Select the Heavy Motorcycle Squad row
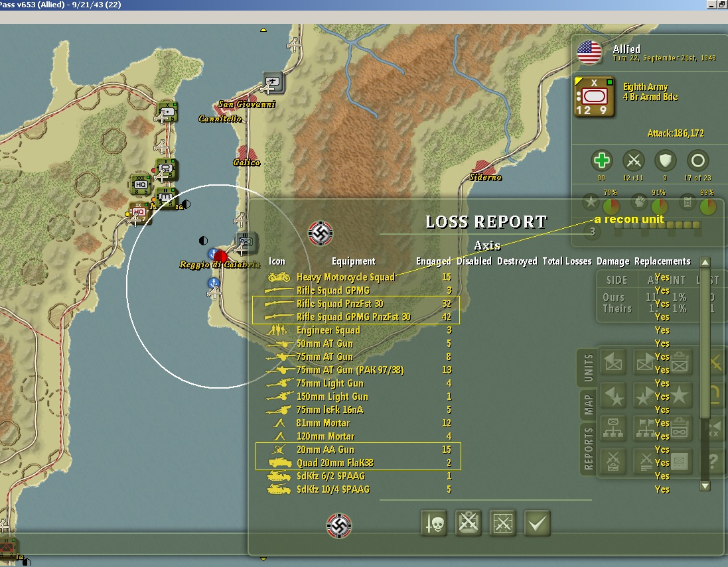 point(469,277)
